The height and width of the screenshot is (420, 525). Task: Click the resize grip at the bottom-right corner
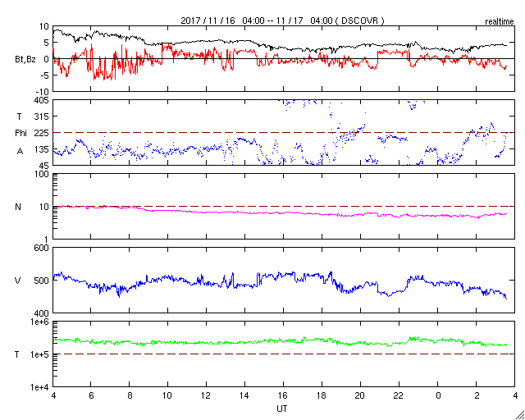(520, 415)
